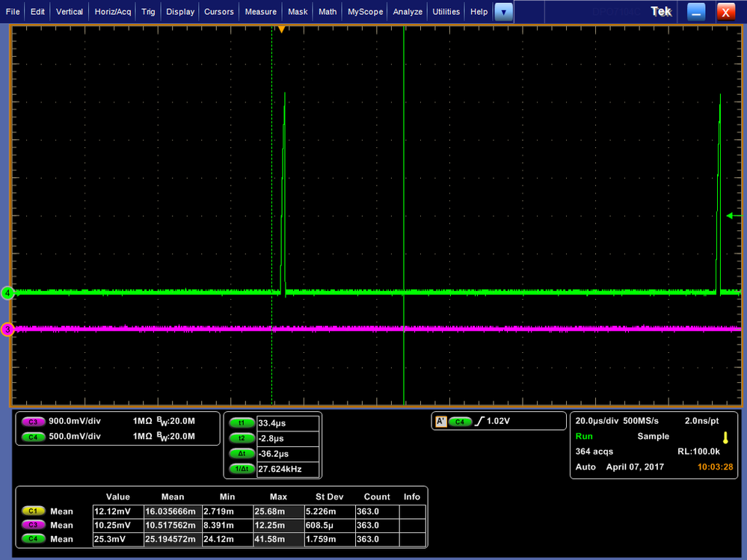Click the C1 Mean measurement badge
Image resolution: width=747 pixels, height=560 pixels.
[x=33, y=511]
